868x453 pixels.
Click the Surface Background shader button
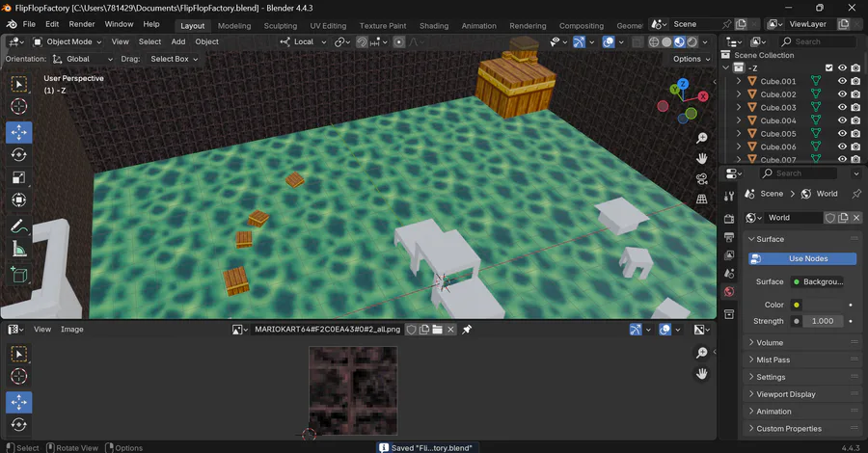click(x=818, y=282)
